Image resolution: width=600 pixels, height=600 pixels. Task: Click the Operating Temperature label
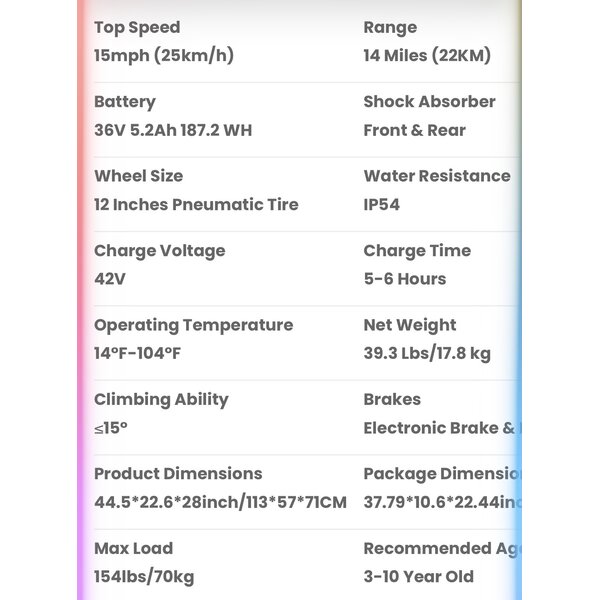[193, 325]
